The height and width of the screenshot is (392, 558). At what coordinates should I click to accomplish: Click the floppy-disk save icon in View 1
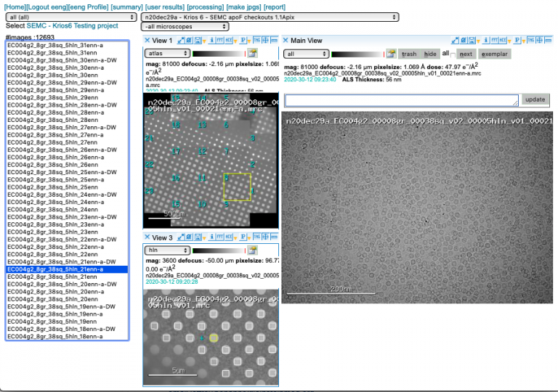(198, 40)
